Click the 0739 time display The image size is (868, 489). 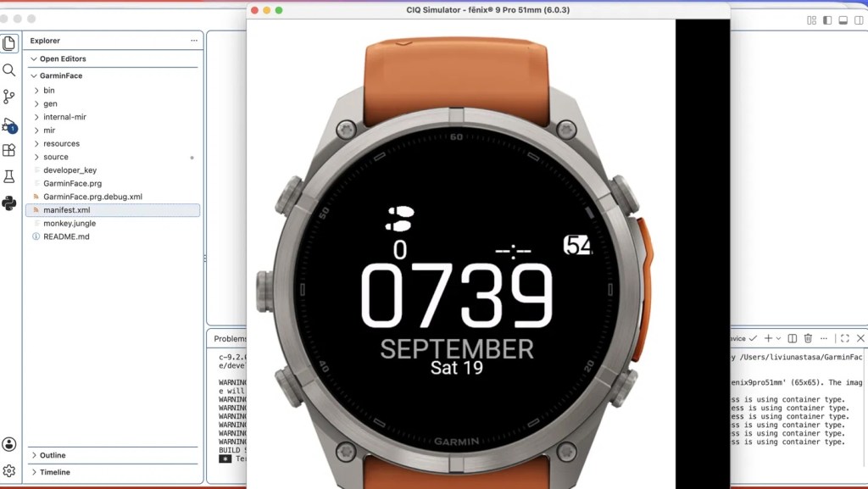(457, 296)
